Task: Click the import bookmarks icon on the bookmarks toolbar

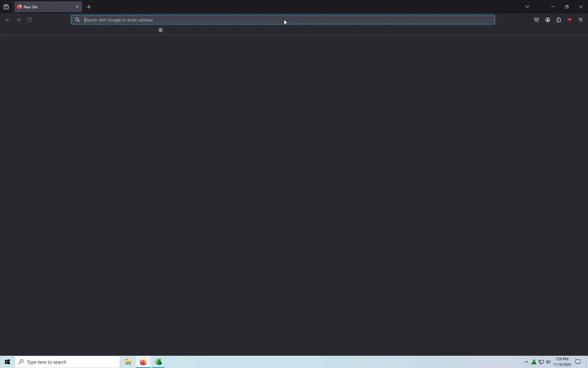Action: click(x=160, y=30)
